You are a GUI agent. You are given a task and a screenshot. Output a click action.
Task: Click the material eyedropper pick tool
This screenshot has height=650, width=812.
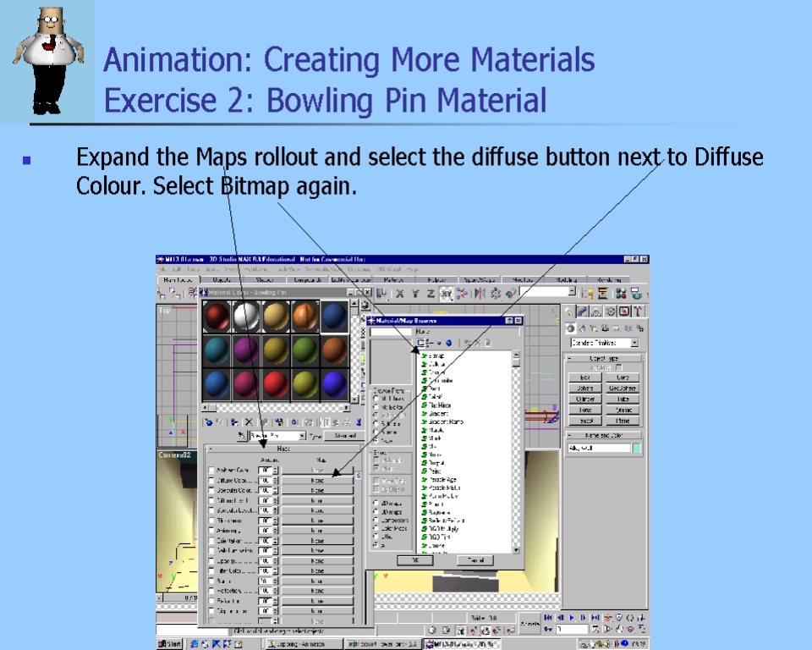pos(242,436)
